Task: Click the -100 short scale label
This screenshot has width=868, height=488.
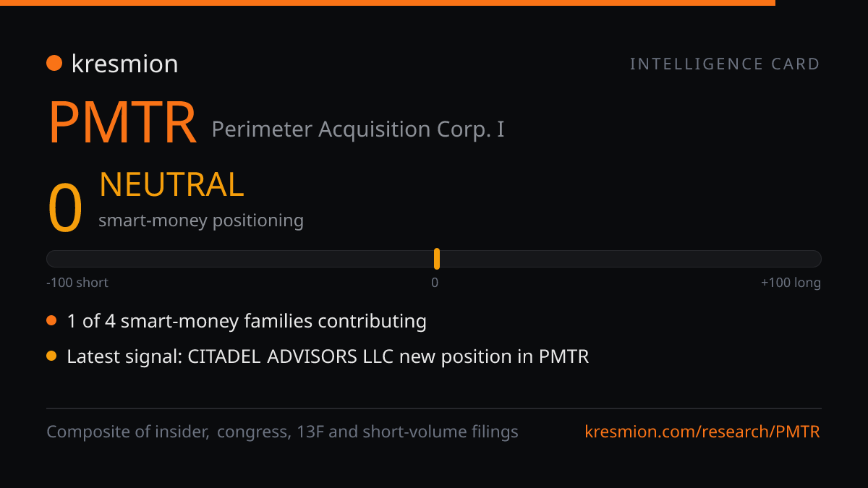Action: 77,283
